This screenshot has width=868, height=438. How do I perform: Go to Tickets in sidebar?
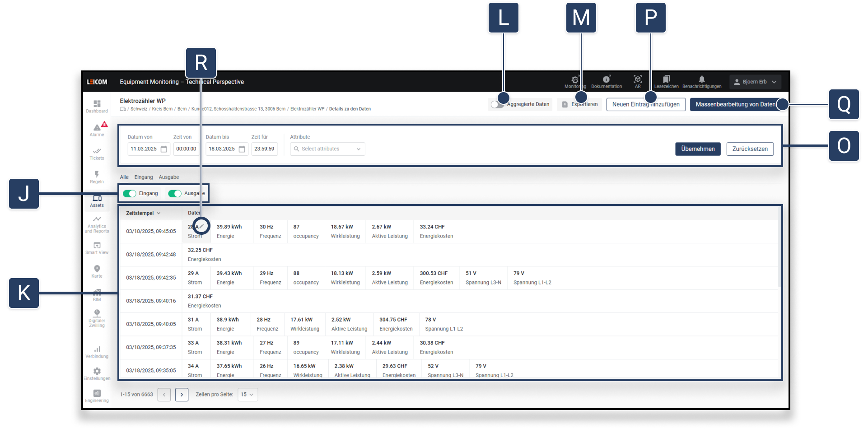pyautogui.click(x=97, y=154)
